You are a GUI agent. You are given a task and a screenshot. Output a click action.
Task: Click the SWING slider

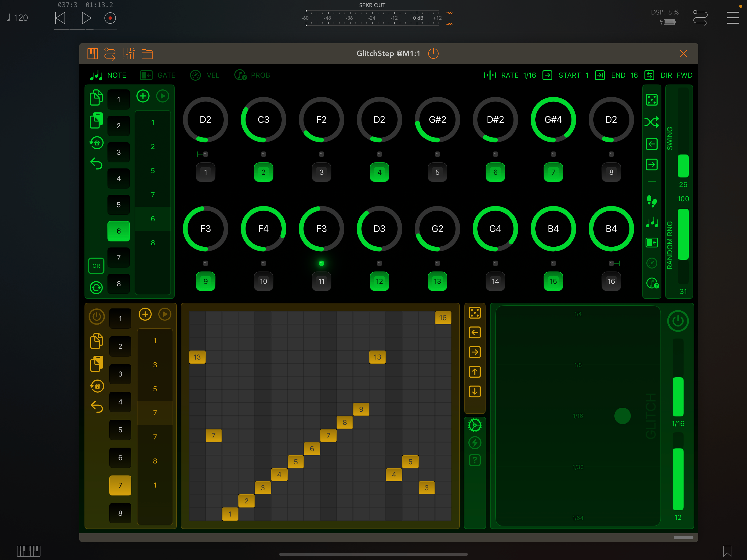683,132
